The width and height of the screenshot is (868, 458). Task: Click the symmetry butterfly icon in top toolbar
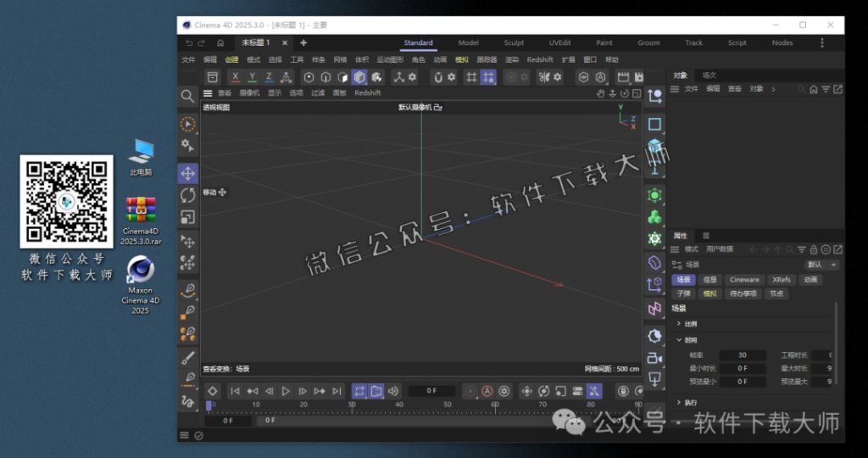pos(544,77)
